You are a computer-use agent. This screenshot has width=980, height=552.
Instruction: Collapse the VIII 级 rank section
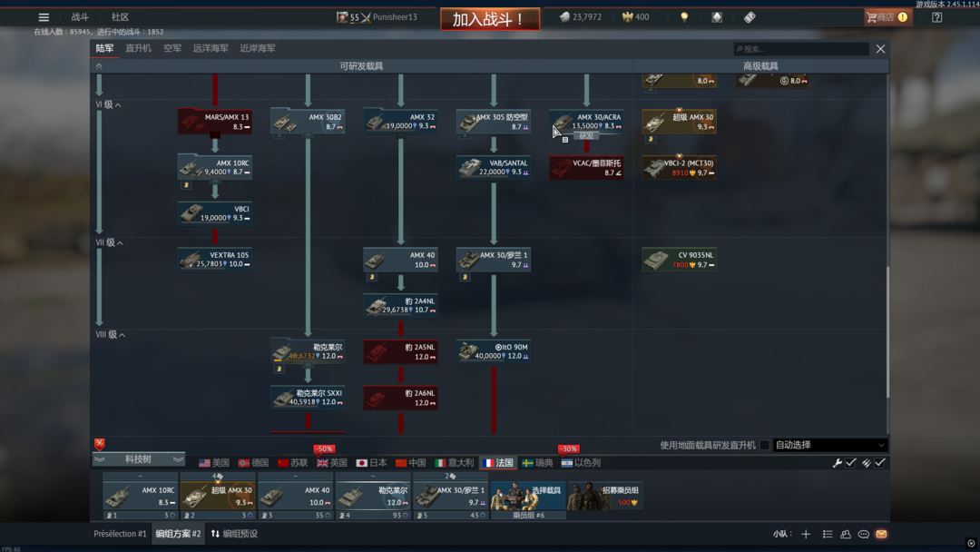(x=111, y=334)
